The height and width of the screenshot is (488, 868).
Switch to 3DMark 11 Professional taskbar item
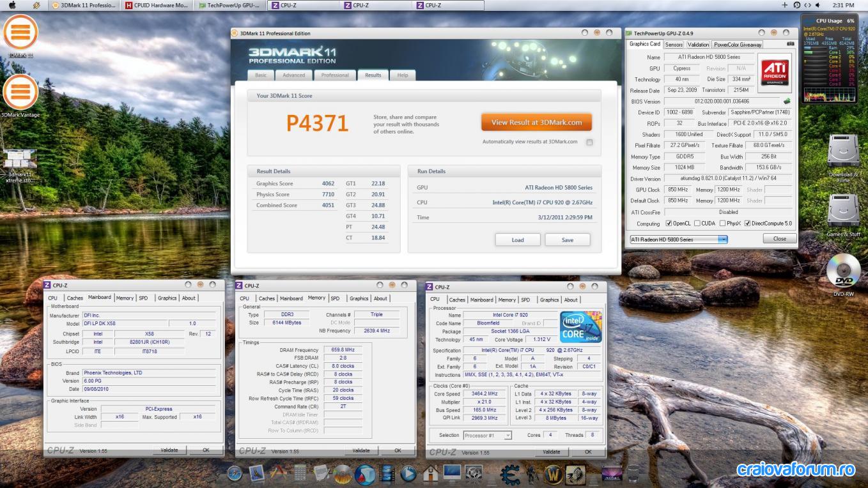tap(83, 5)
